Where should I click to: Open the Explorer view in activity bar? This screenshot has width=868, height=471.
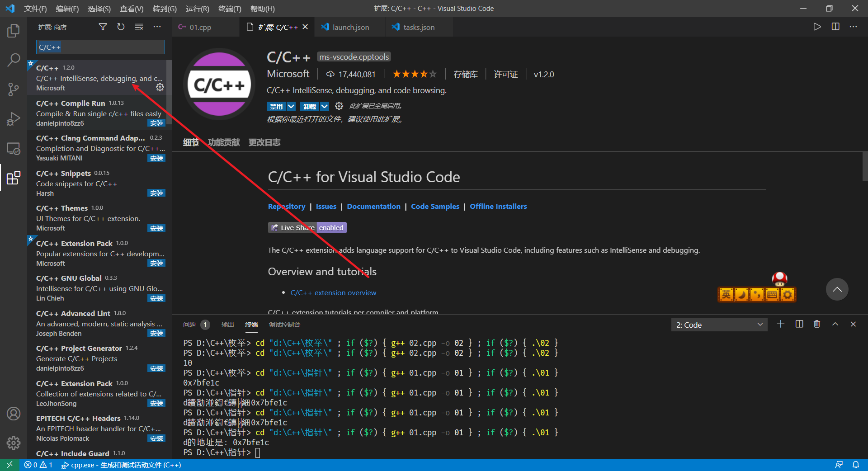pos(14,31)
